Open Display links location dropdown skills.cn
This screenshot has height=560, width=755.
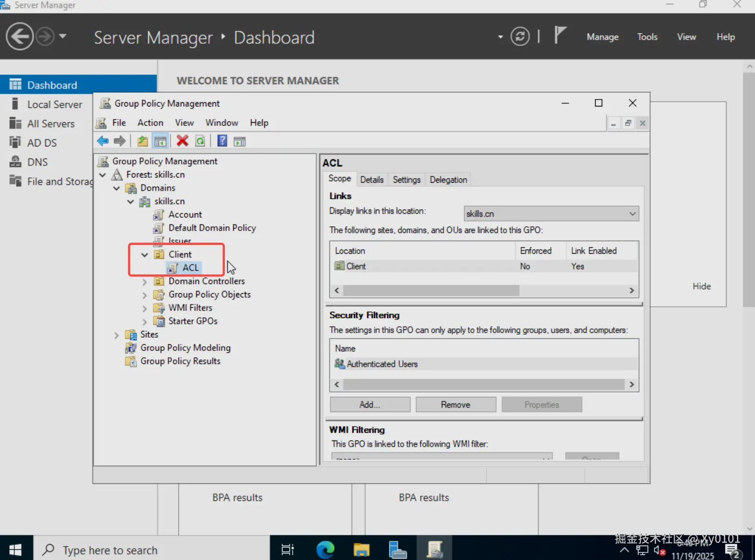551,214
